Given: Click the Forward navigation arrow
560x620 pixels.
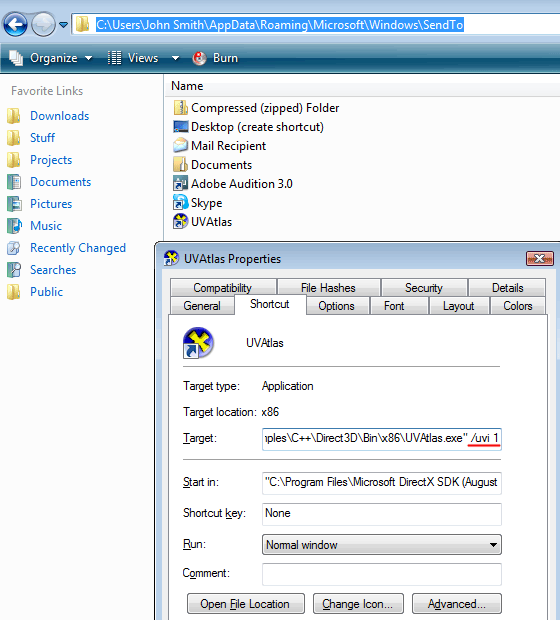Looking at the screenshot, I should 43,25.
